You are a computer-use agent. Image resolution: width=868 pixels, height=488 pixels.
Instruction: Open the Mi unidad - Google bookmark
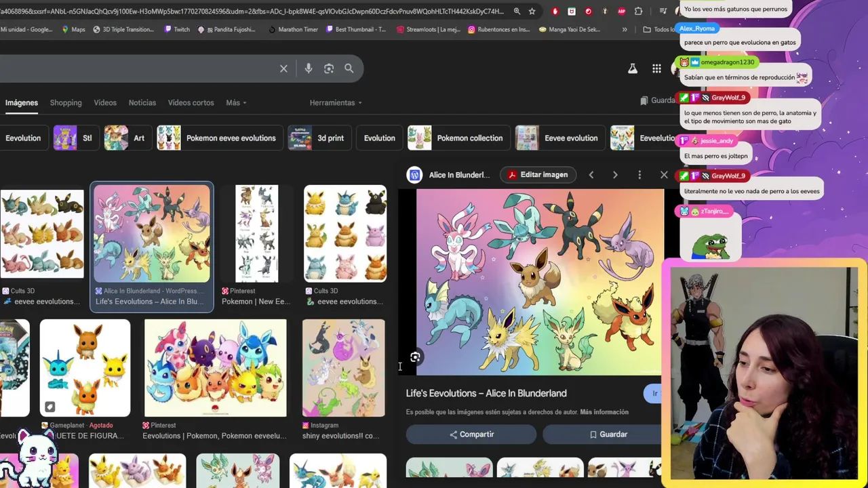point(26,30)
